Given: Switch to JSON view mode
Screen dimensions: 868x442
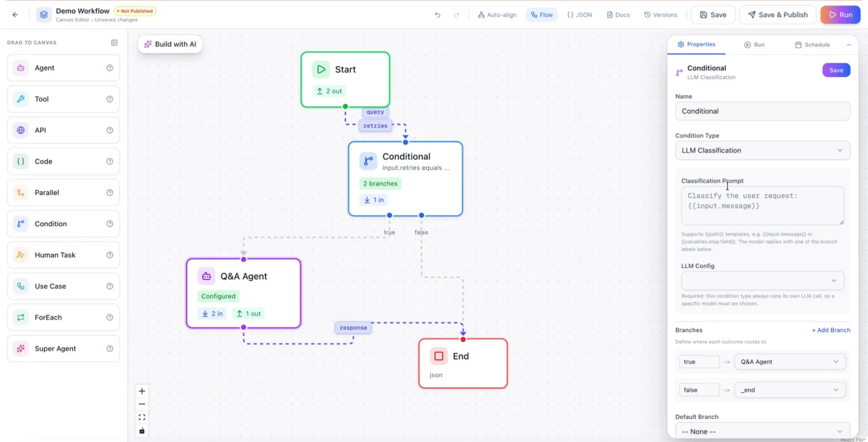Looking at the screenshot, I should coord(579,15).
